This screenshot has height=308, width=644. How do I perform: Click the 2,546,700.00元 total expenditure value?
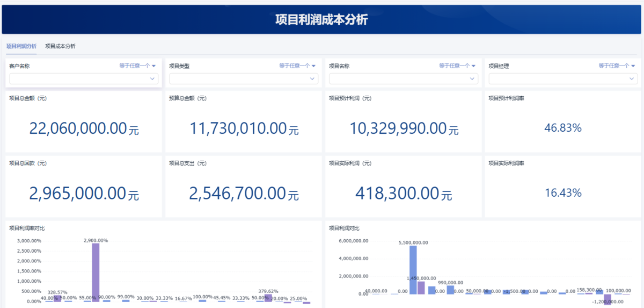pyautogui.click(x=244, y=194)
